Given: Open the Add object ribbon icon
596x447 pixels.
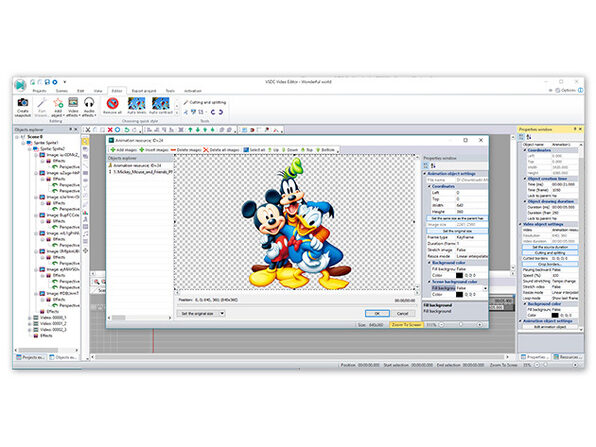Looking at the screenshot, I should tap(58, 103).
